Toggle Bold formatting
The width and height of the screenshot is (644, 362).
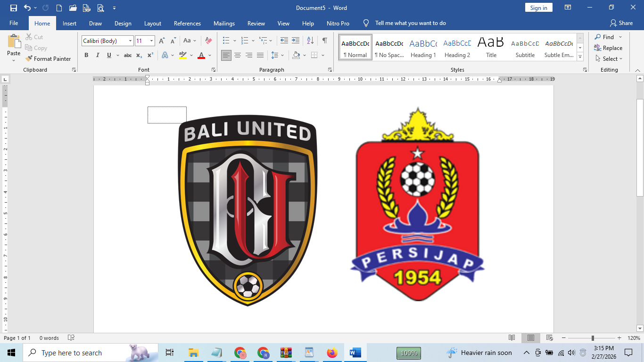[86, 55]
